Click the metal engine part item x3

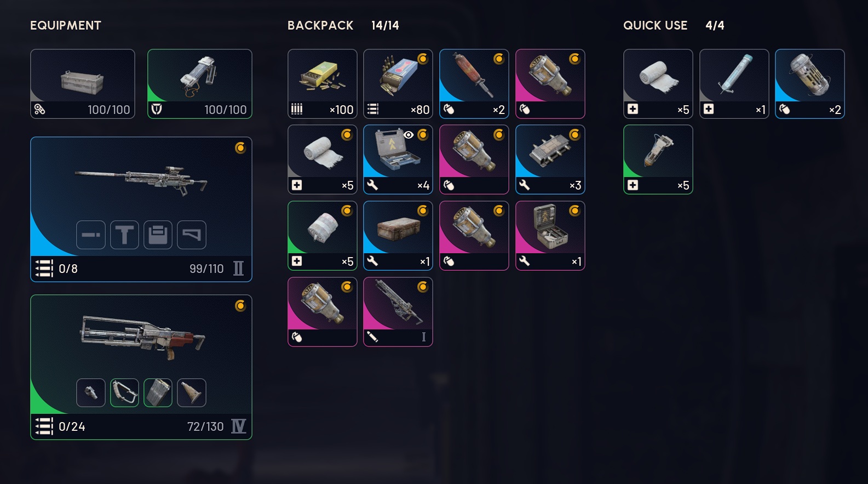(550, 160)
